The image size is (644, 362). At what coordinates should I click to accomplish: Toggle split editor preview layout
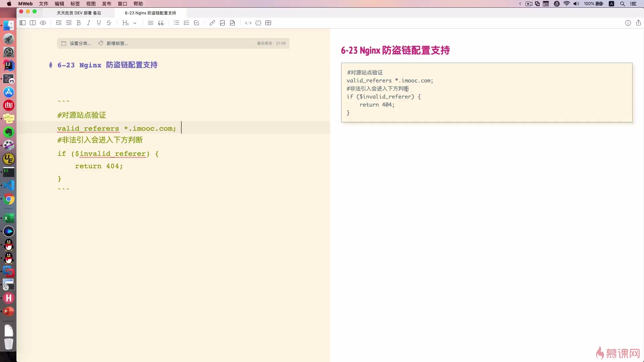coord(33,23)
